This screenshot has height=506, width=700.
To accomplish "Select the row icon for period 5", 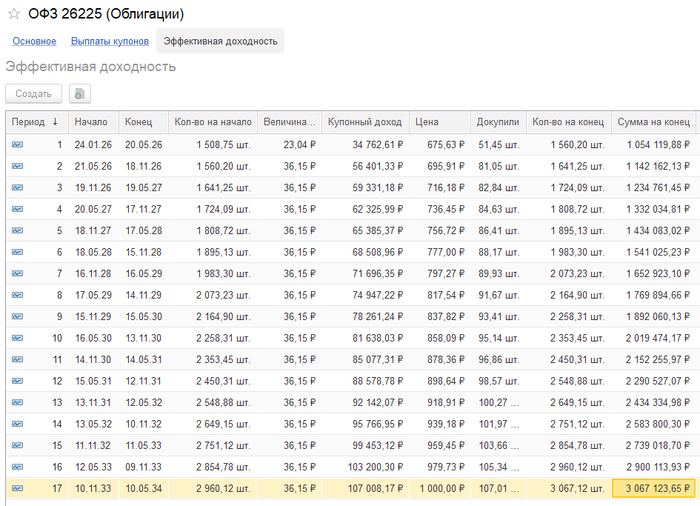I will point(17,230).
